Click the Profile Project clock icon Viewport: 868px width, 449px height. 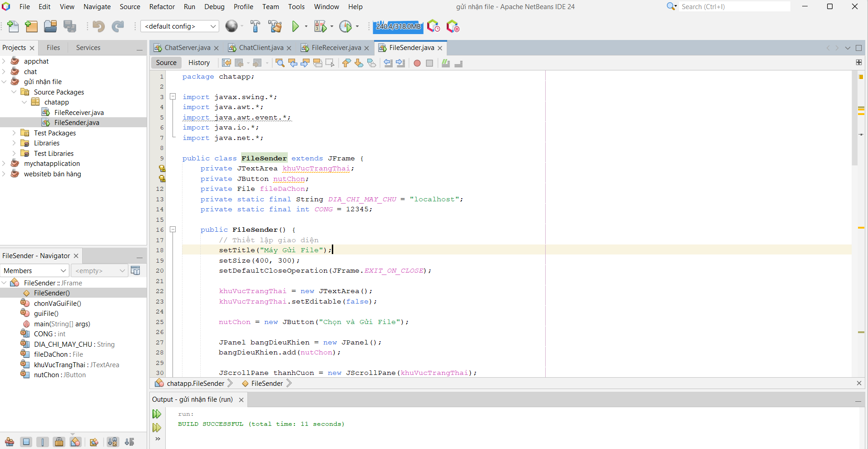345,26
